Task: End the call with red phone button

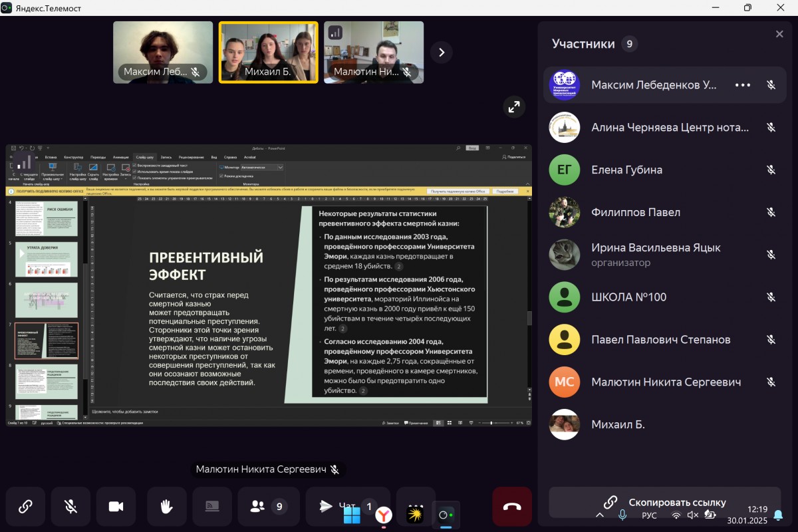Action: pos(511,507)
